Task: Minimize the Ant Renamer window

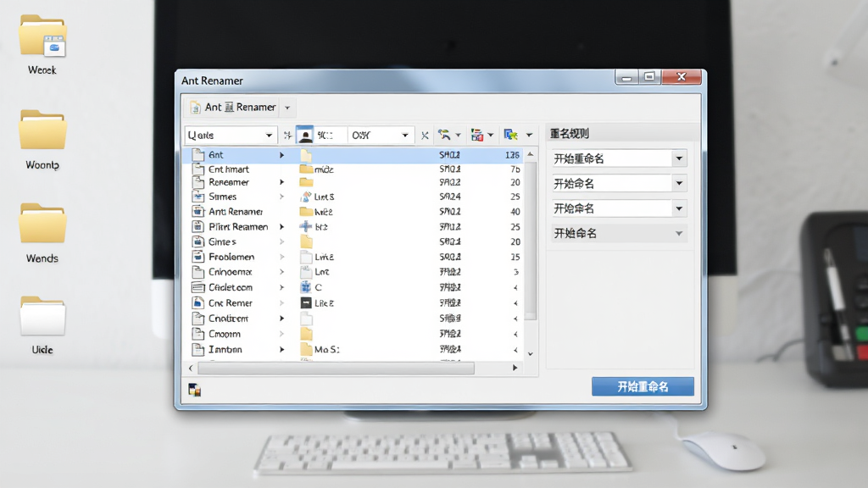Action: (626, 77)
